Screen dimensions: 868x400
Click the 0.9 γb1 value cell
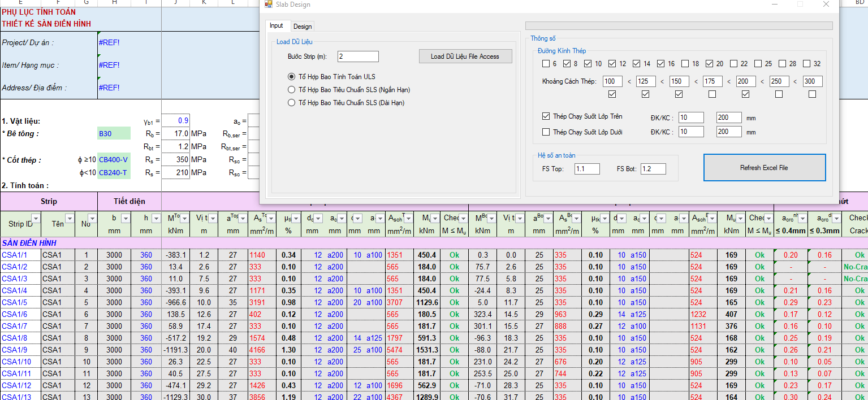(x=176, y=121)
